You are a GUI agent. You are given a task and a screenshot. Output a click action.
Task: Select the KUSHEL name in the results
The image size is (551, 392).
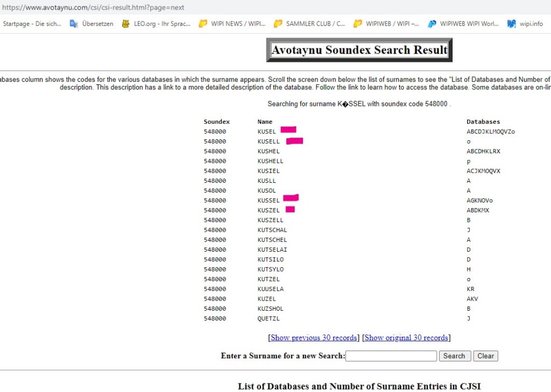pos(269,151)
